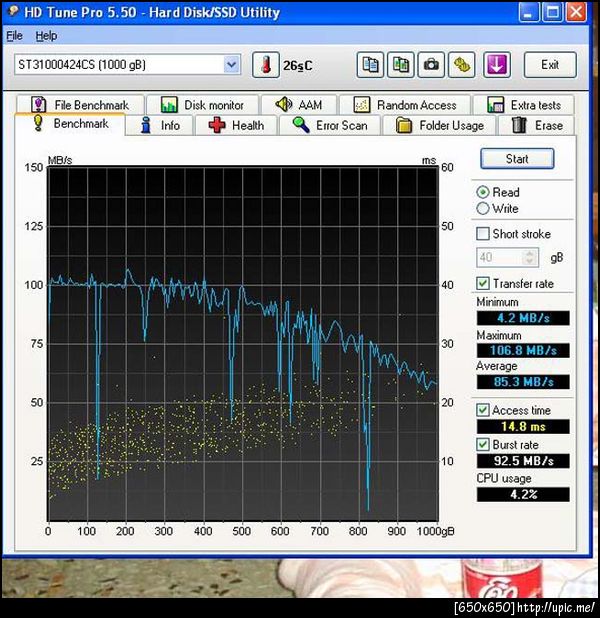Open the options gears icon

click(462, 65)
